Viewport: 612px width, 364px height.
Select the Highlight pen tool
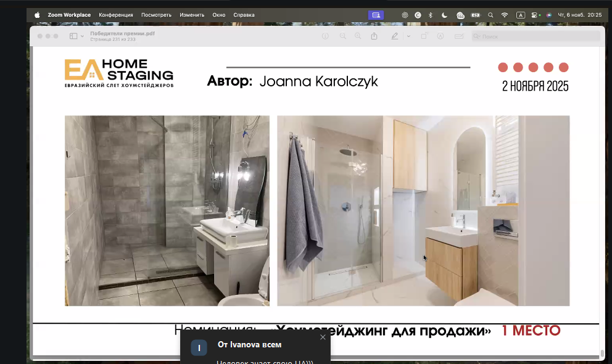(395, 36)
